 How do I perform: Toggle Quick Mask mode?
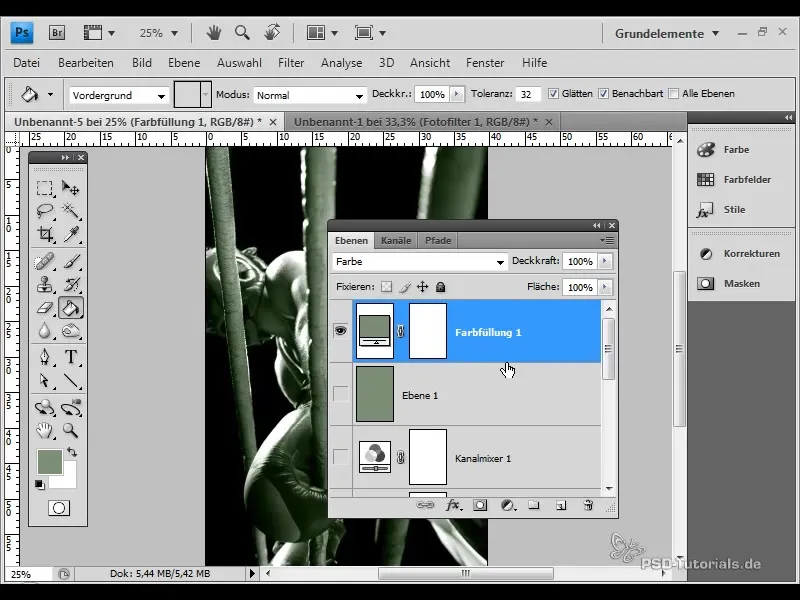point(59,508)
